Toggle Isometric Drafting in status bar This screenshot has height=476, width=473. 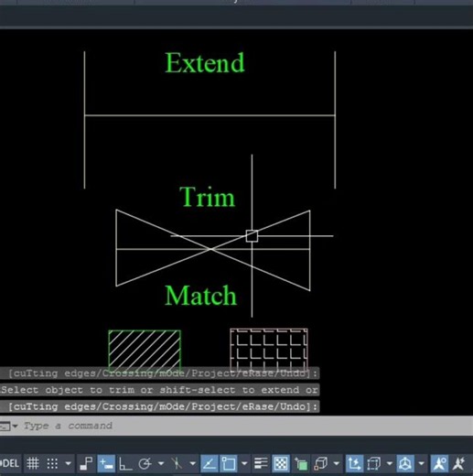(x=177, y=464)
